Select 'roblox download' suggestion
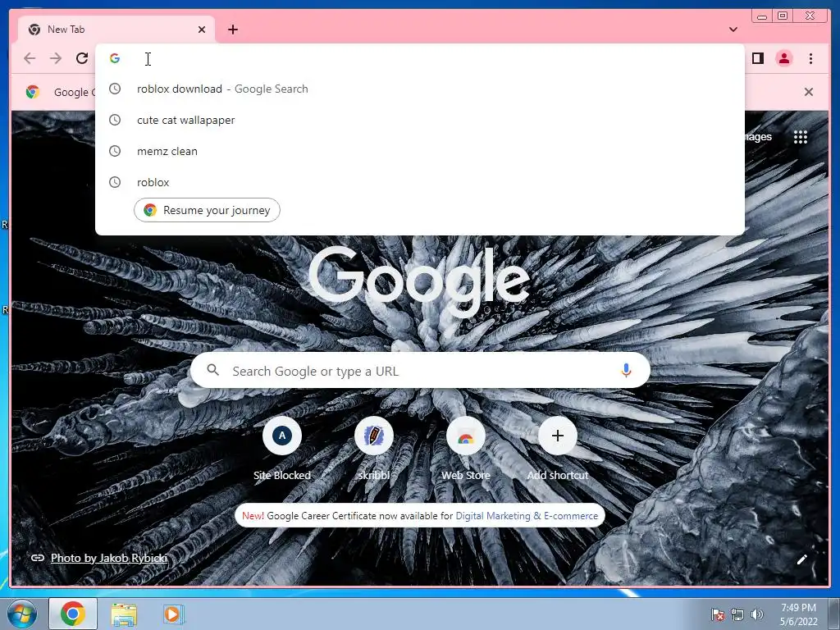 pyautogui.click(x=419, y=89)
